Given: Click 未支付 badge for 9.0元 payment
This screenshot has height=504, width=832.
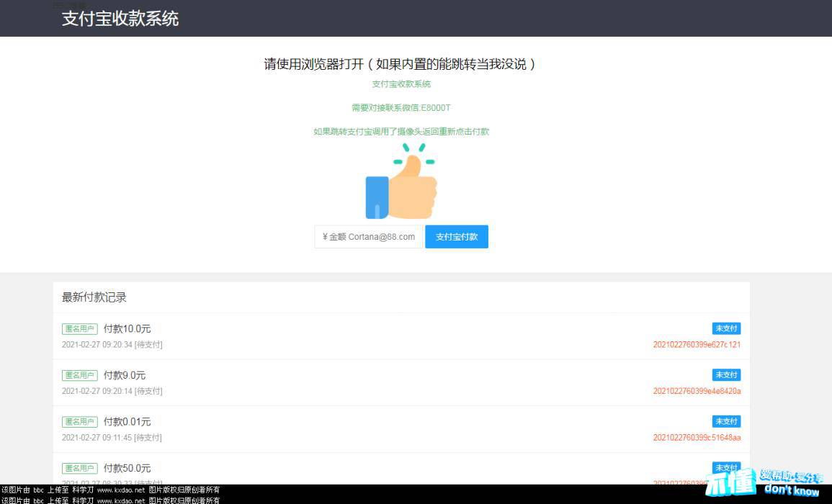Looking at the screenshot, I should point(726,375).
